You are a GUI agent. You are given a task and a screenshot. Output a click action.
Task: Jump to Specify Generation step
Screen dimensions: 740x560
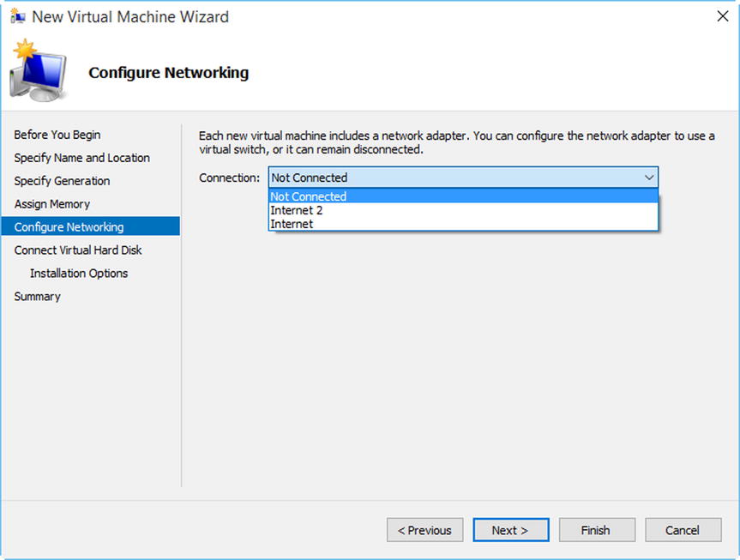(62, 181)
